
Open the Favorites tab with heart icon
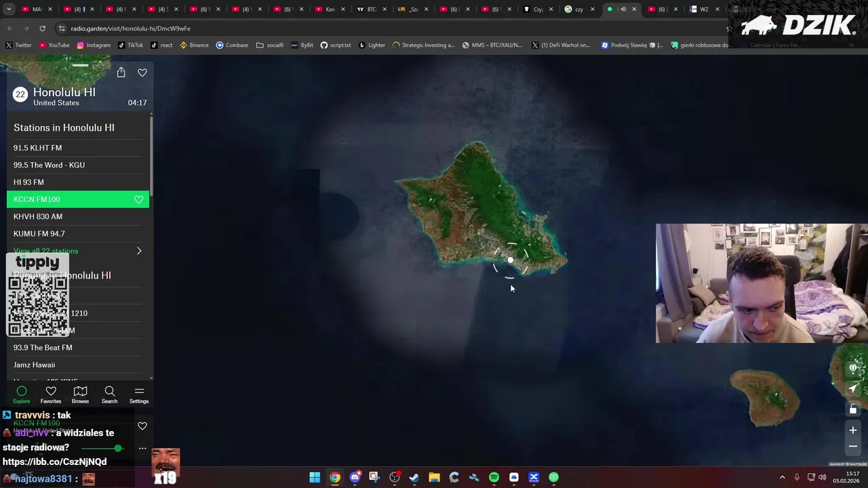(51, 394)
